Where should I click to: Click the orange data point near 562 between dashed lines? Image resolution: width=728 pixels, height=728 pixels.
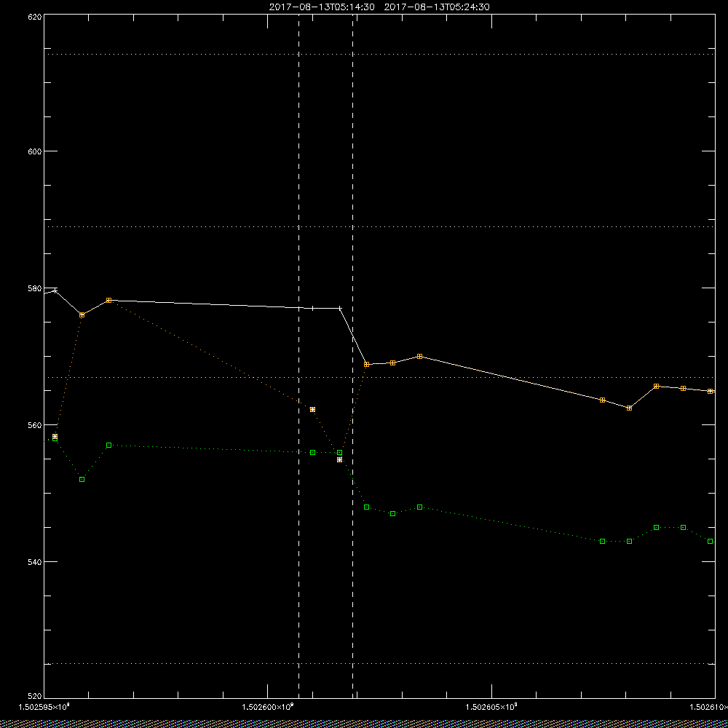click(x=312, y=409)
